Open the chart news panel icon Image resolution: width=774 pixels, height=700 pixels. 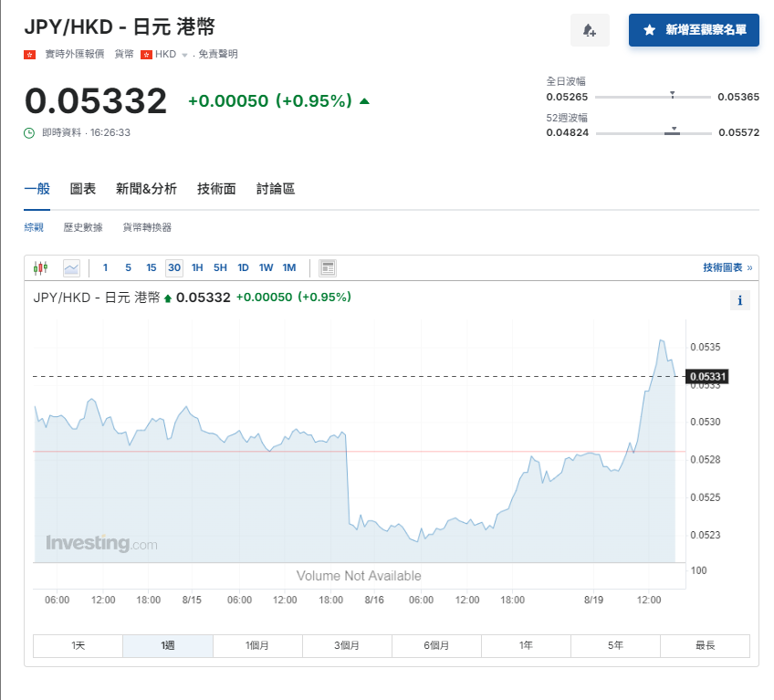pyautogui.click(x=328, y=267)
